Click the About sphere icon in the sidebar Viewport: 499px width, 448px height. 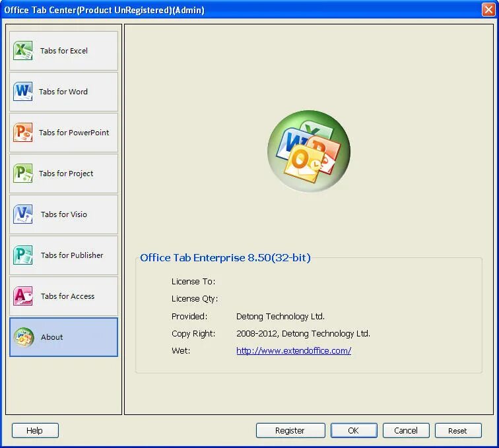pyautogui.click(x=24, y=337)
